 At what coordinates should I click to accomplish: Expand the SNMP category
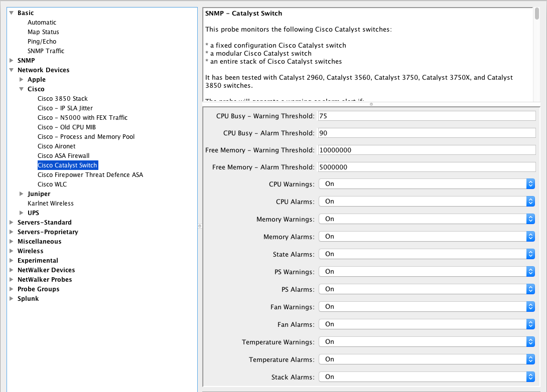(x=12, y=61)
